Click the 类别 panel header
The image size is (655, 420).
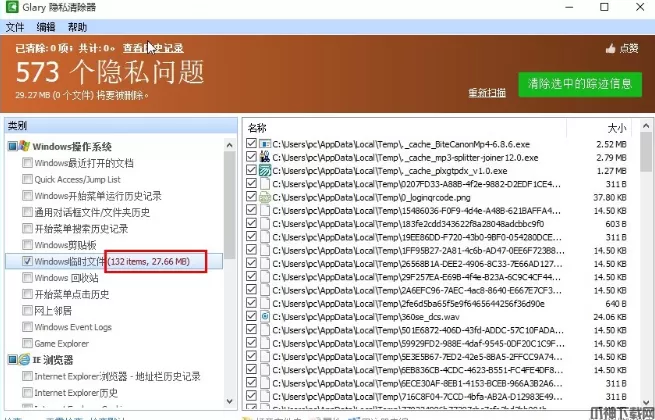click(121, 125)
